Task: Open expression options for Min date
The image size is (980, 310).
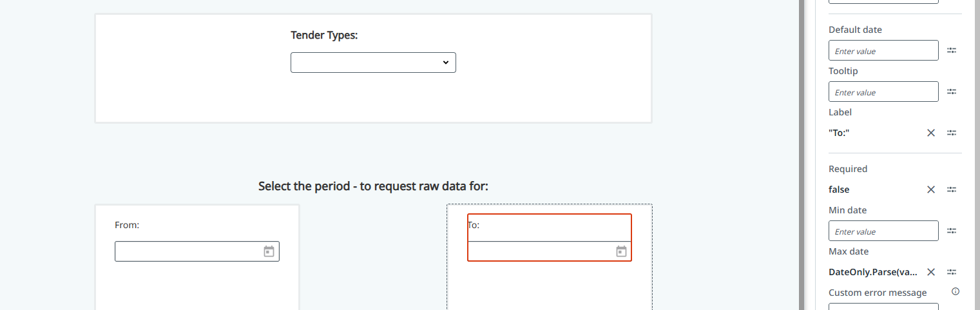Action: tap(951, 231)
